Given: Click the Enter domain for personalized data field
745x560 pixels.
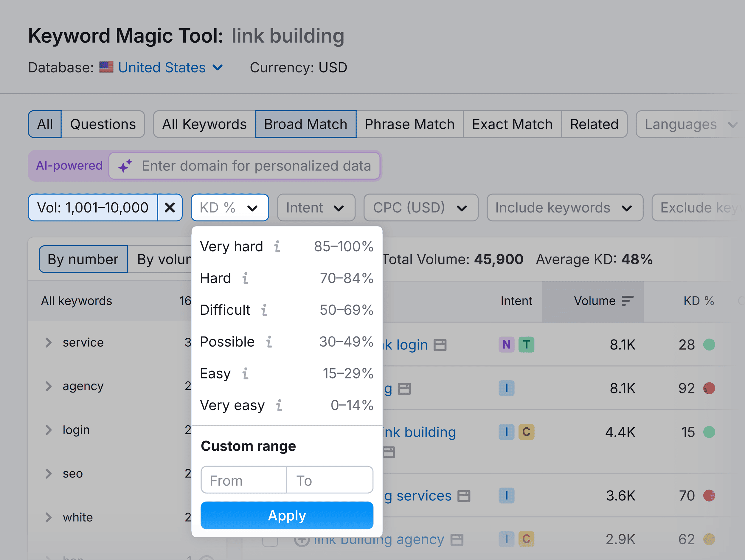Looking at the screenshot, I should point(245,166).
